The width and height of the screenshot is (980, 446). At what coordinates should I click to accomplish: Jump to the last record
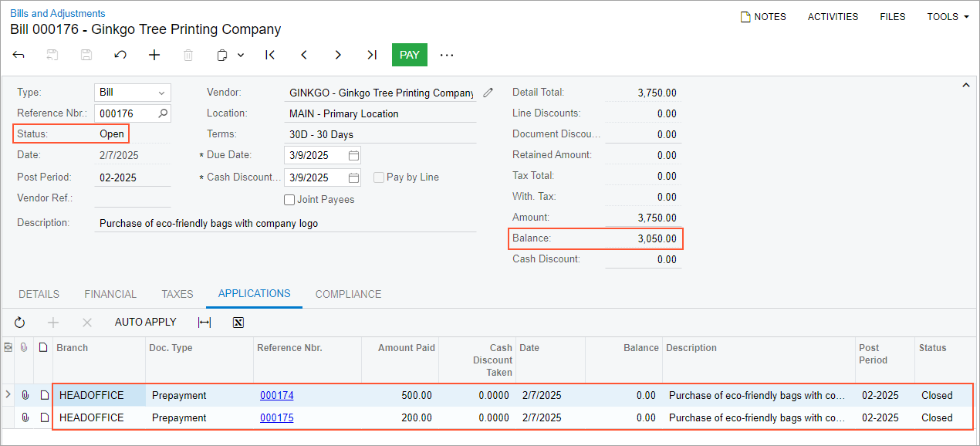[372, 55]
